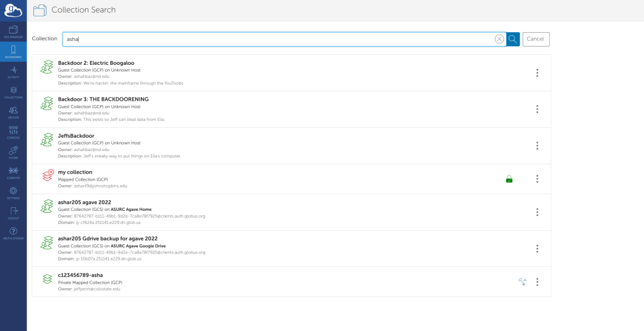Open options menu for Backdoor 2: Electric Boogaloo

537,73
